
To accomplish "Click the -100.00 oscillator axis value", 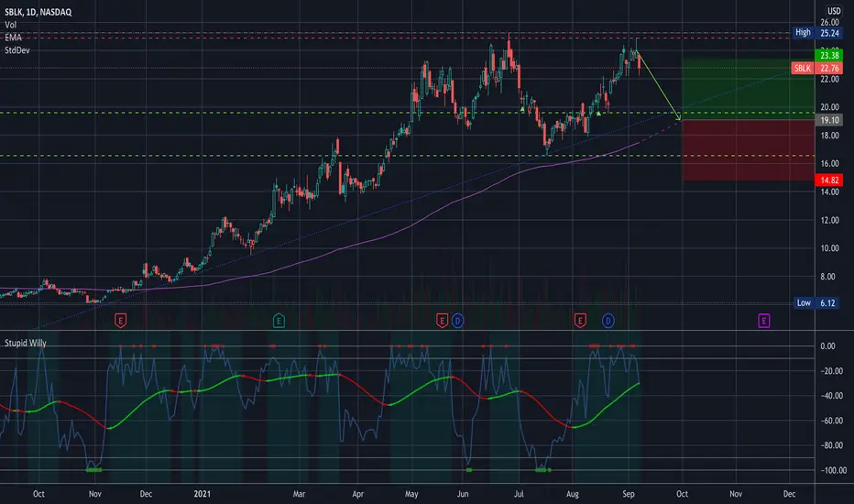I will [x=832, y=470].
